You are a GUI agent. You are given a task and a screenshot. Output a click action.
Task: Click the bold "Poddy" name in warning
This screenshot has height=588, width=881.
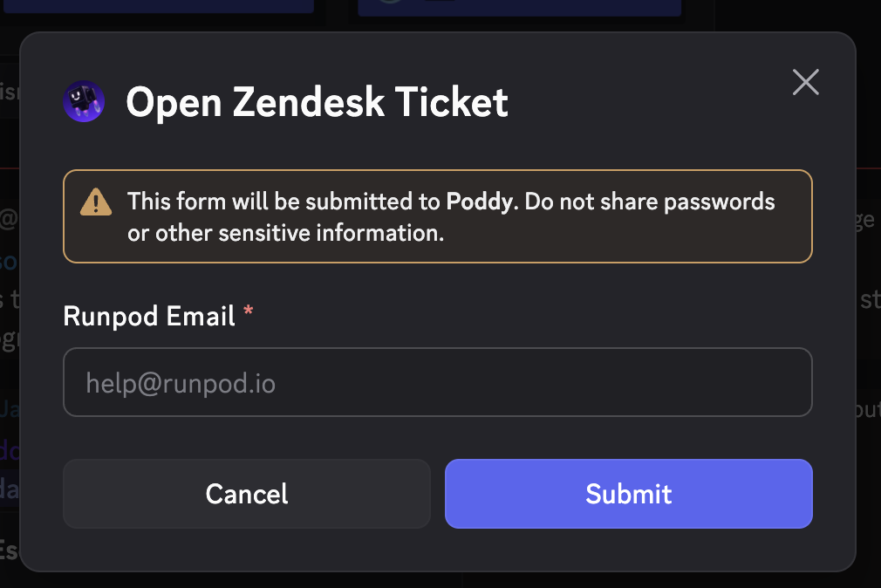click(477, 202)
